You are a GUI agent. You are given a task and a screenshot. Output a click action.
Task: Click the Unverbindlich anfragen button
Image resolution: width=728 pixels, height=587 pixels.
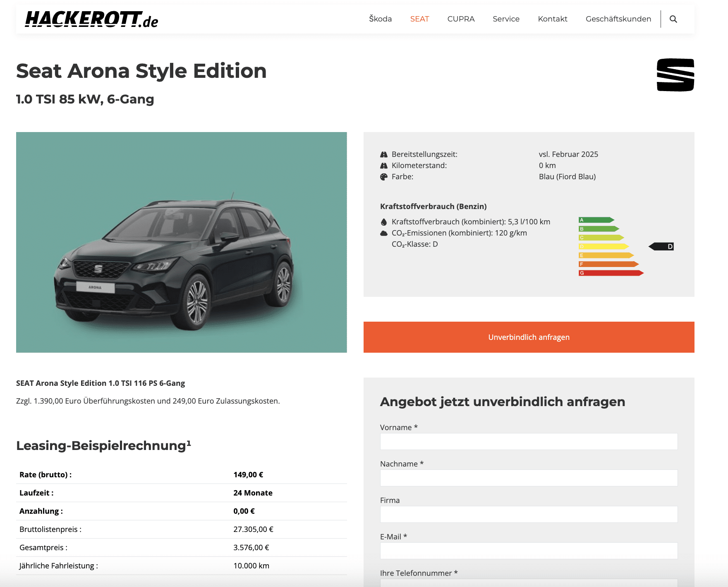click(529, 337)
